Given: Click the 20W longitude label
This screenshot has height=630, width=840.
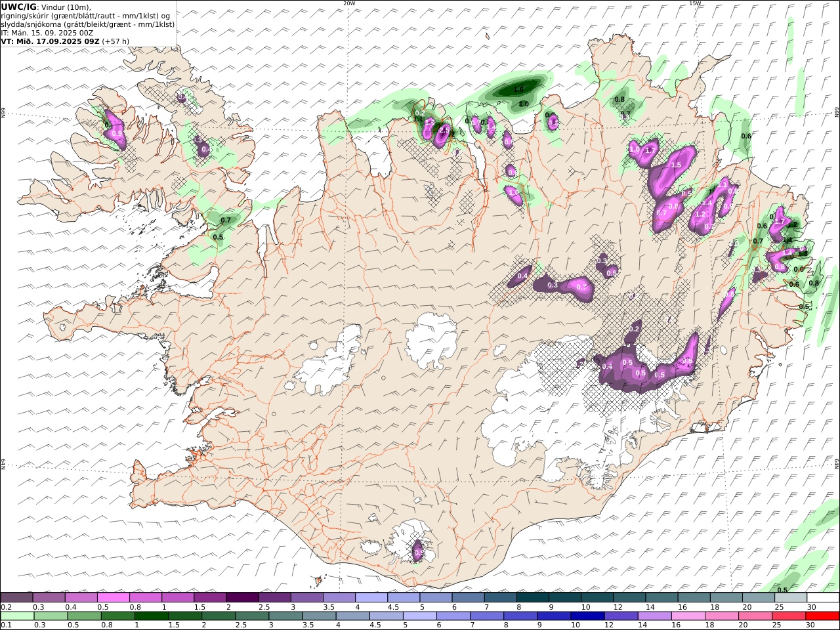Looking at the screenshot, I should (349, 3).
